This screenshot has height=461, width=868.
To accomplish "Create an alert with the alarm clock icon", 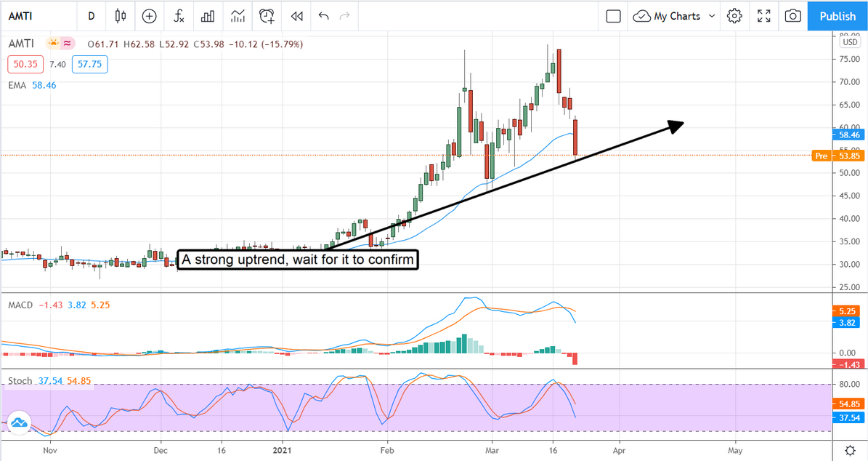I will point(267,16).
